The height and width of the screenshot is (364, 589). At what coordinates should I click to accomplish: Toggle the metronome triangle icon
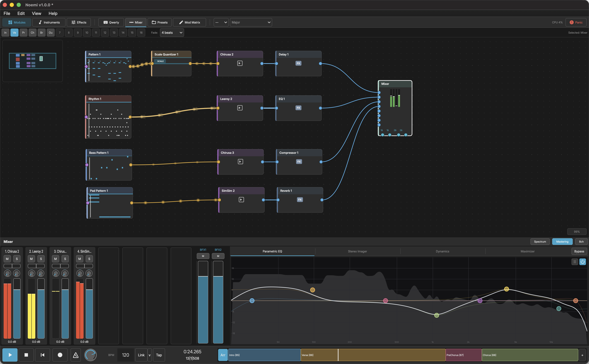[76, 355]
